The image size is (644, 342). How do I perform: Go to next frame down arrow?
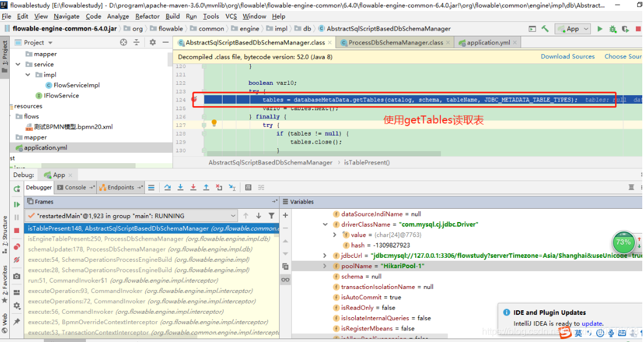pos(259,215)
